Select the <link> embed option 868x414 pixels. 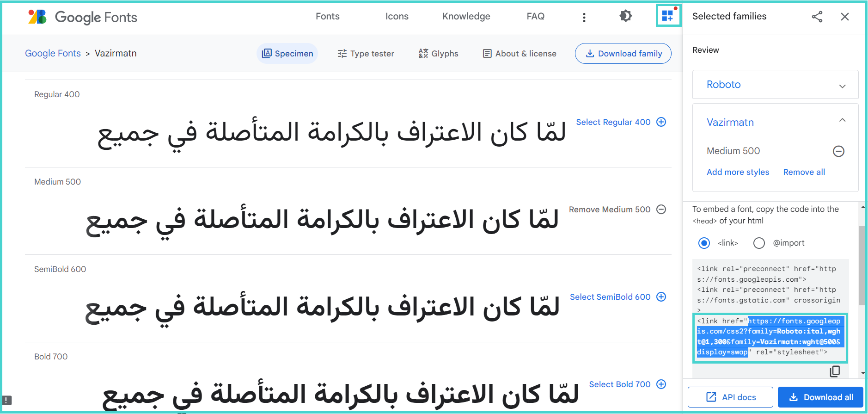[x=704, y=243]
